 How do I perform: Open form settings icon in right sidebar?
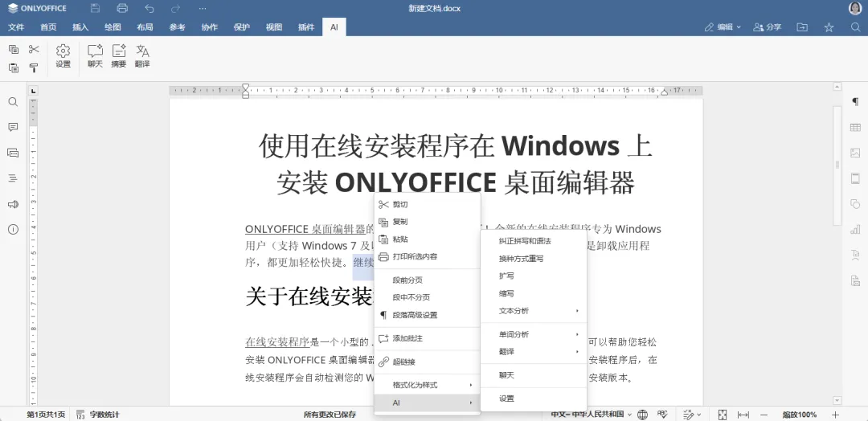tap(855, 280)
